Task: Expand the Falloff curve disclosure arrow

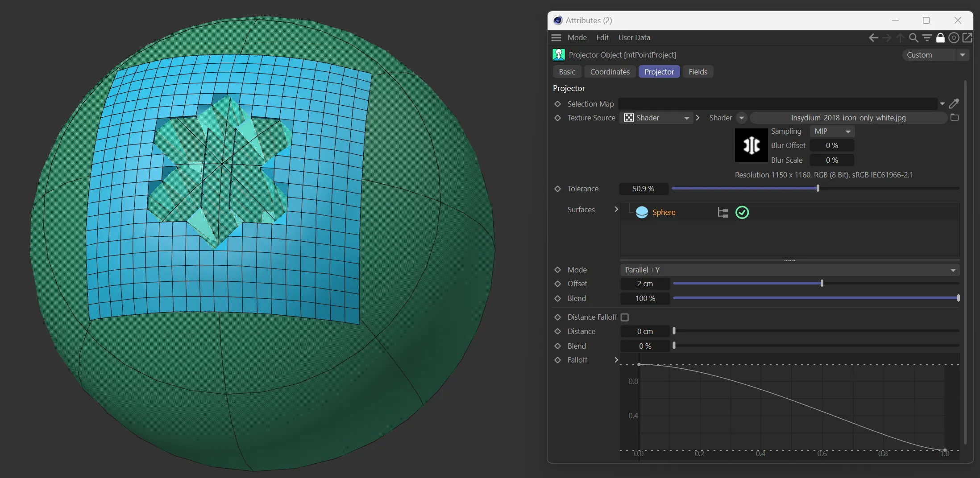Action: pyautogui.click(x=616, y=360)
